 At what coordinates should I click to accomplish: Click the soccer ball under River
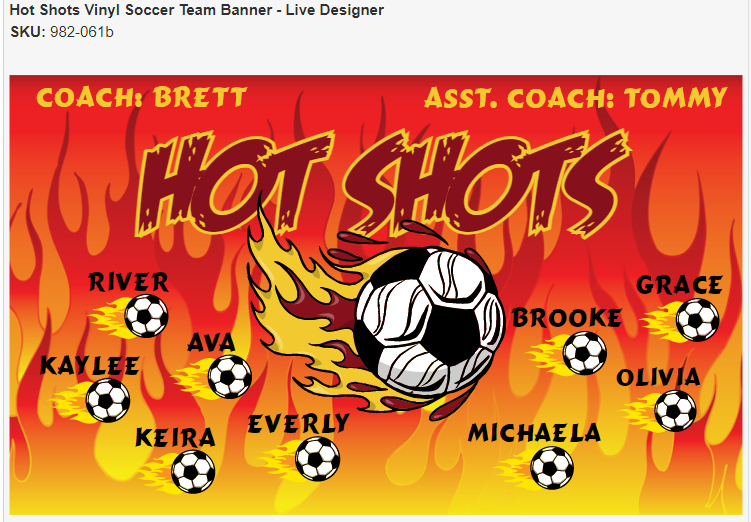coord(146,316)
